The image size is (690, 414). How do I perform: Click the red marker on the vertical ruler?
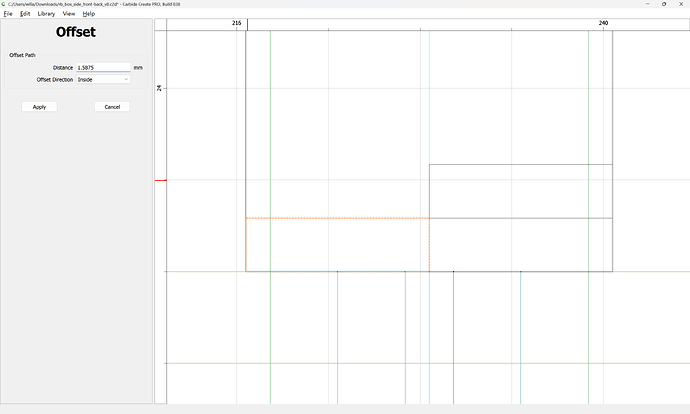tap(160, 180)
